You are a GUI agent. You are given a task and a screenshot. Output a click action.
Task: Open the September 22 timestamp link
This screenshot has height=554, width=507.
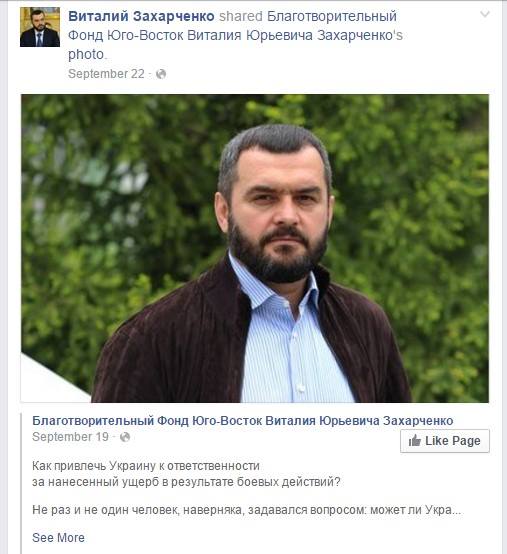(x=106, y=74)
